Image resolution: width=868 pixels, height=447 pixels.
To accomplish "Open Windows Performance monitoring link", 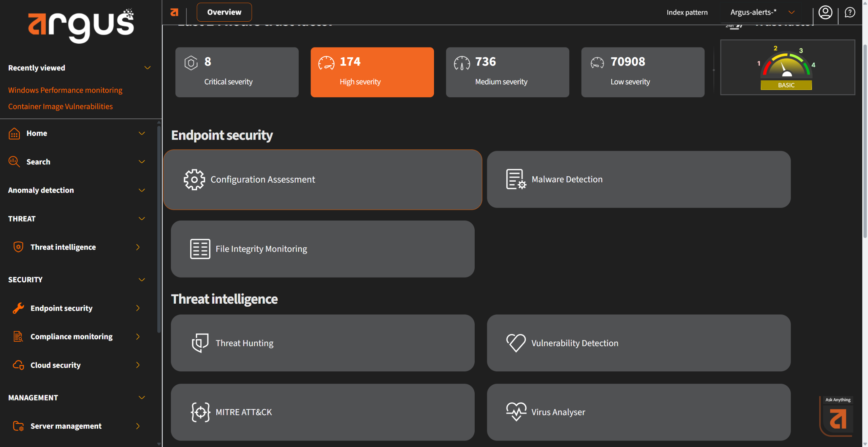I will tap(65, 90).
